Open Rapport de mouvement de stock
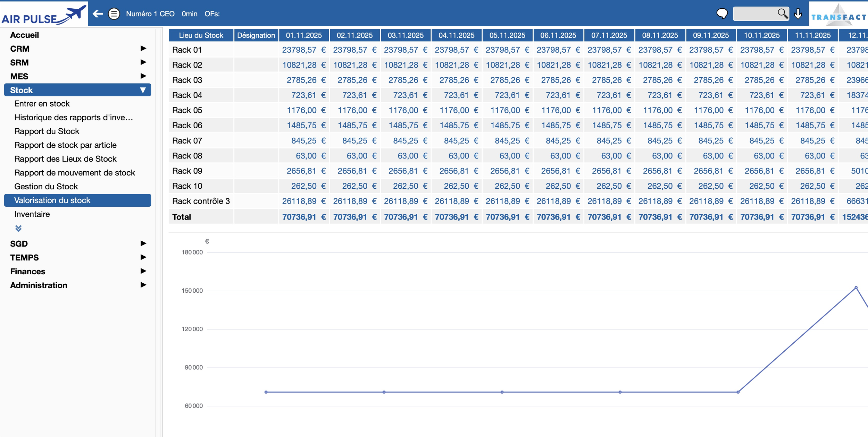Screen dimensions: 868x437 pyautogui.click(x=74, y=173)
